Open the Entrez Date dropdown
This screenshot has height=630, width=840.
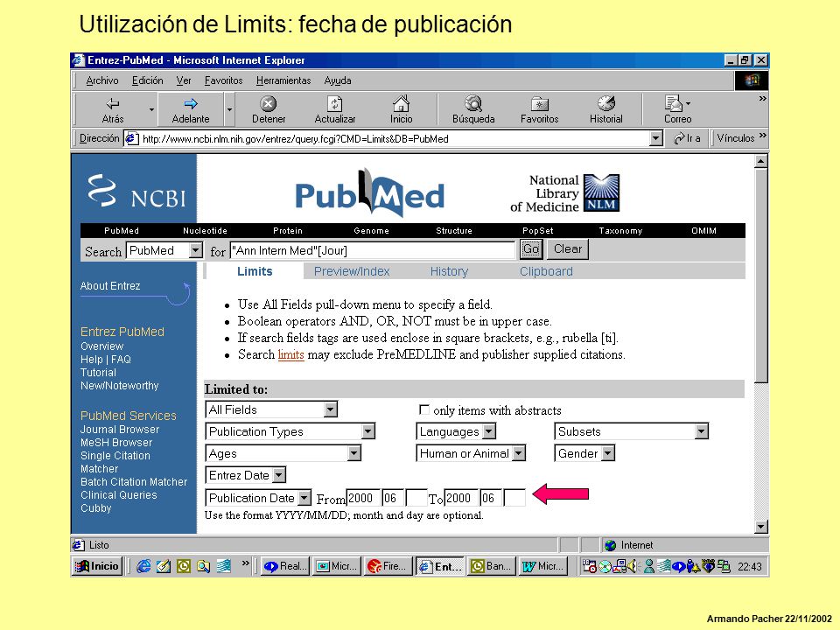pyautogui.click(x=245, y=475)
